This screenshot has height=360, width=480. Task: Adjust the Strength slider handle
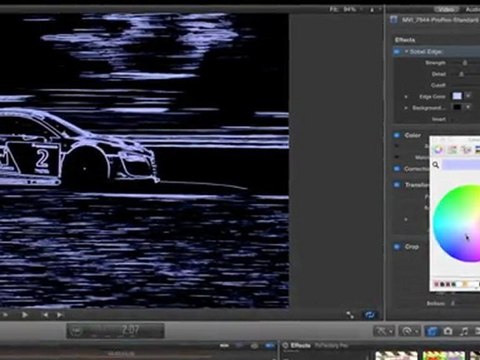point(465,63)
